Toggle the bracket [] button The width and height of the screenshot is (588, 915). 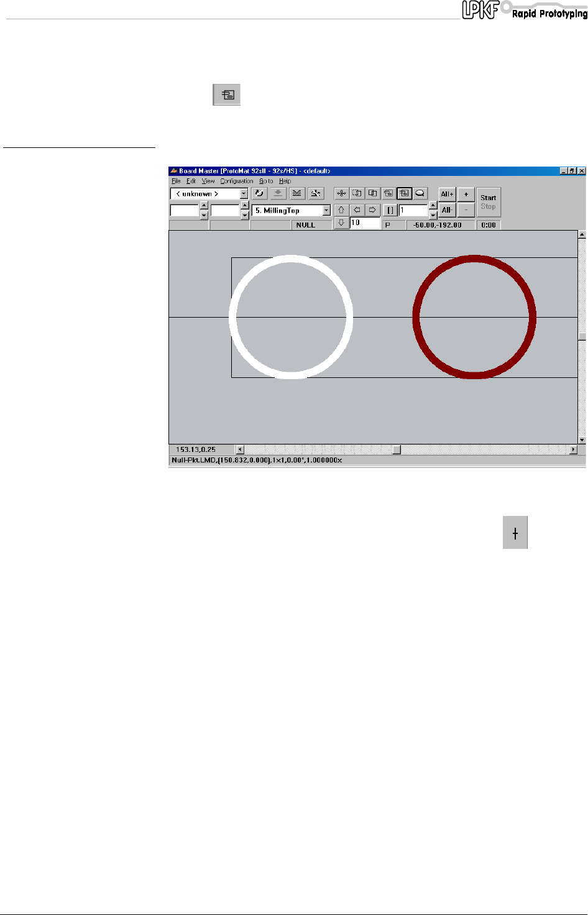pos(390,210)
